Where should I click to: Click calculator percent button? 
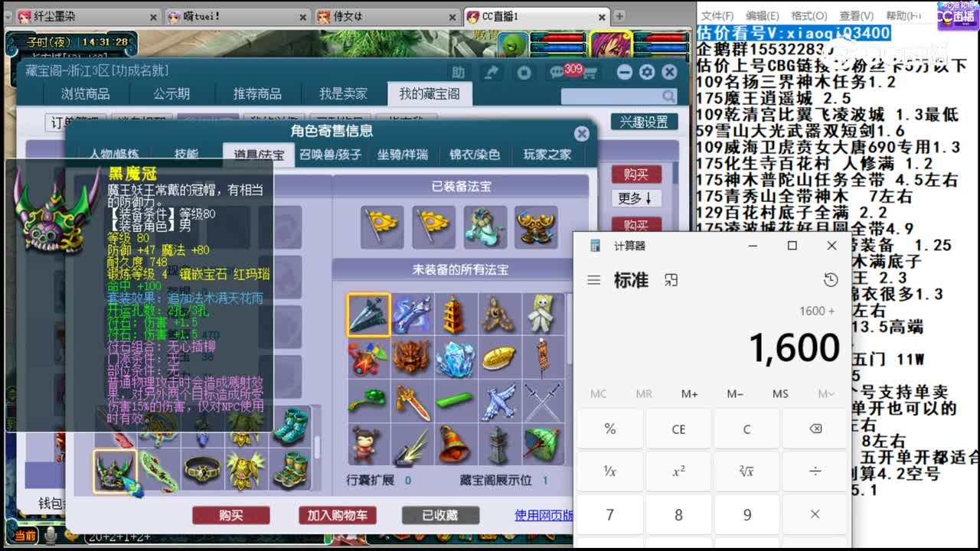610,429
